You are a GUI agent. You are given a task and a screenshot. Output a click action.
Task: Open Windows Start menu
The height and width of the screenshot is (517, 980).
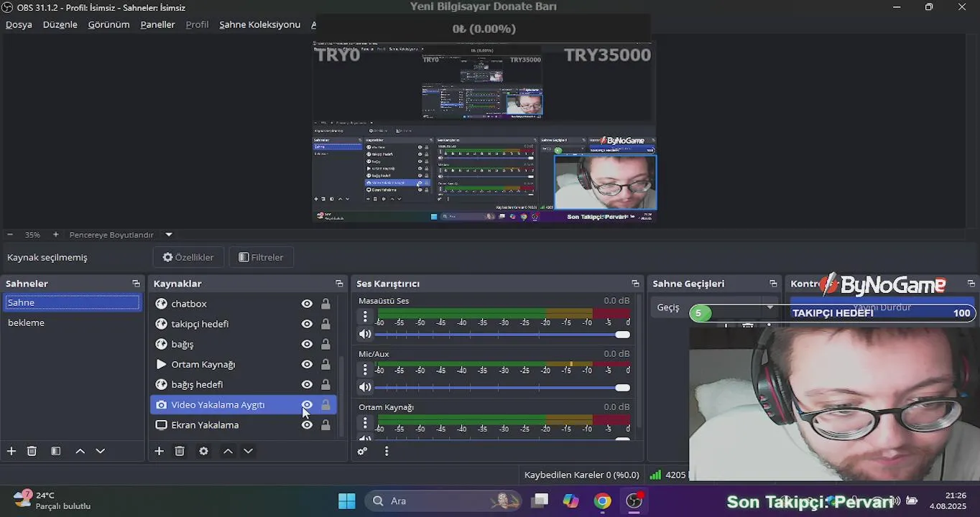[x=346, y=501]
